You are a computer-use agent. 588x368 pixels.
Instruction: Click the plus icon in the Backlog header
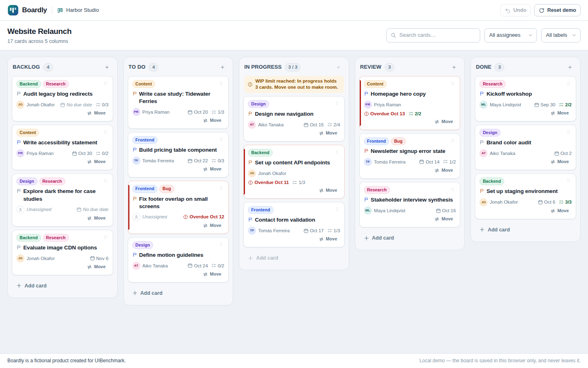(x=107, y=67)
